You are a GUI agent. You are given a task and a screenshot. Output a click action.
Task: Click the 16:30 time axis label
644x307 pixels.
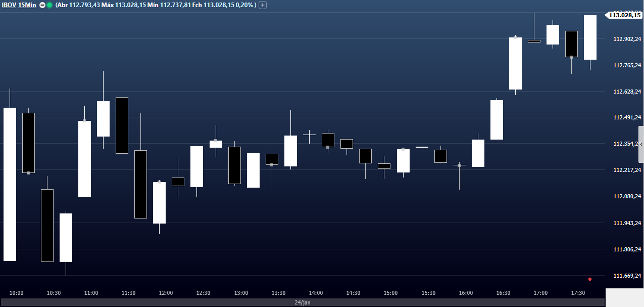coord(503,293)
